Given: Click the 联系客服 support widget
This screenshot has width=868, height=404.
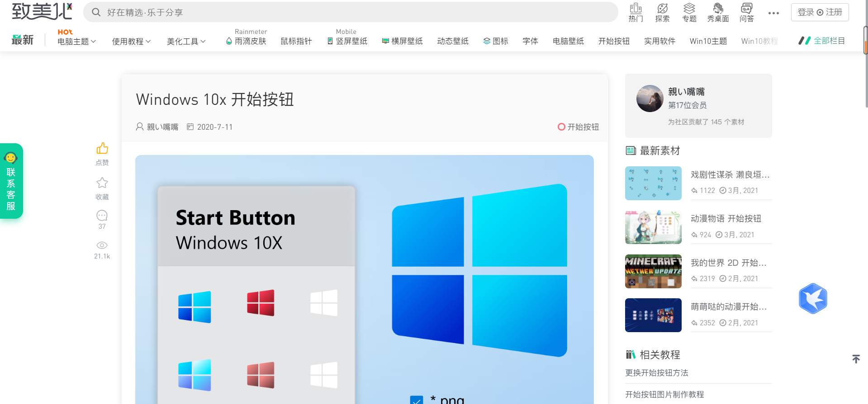Looking at the screenshot, I should point(11,181).
